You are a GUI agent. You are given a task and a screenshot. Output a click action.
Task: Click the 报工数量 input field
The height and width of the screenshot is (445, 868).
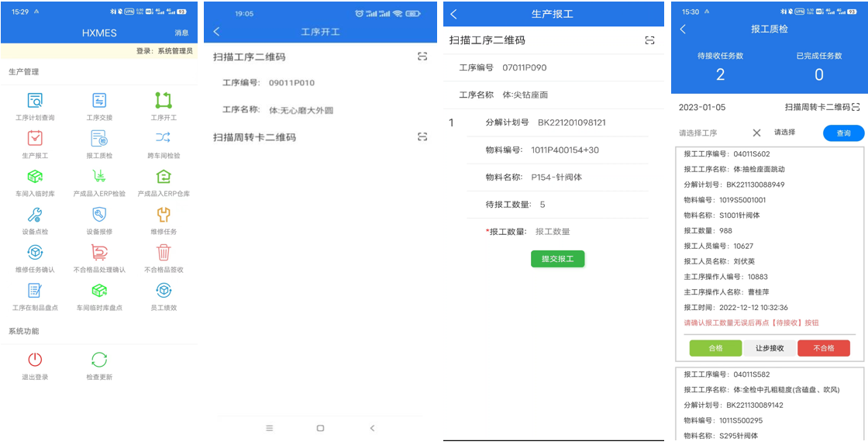click(x=589, y=232)
